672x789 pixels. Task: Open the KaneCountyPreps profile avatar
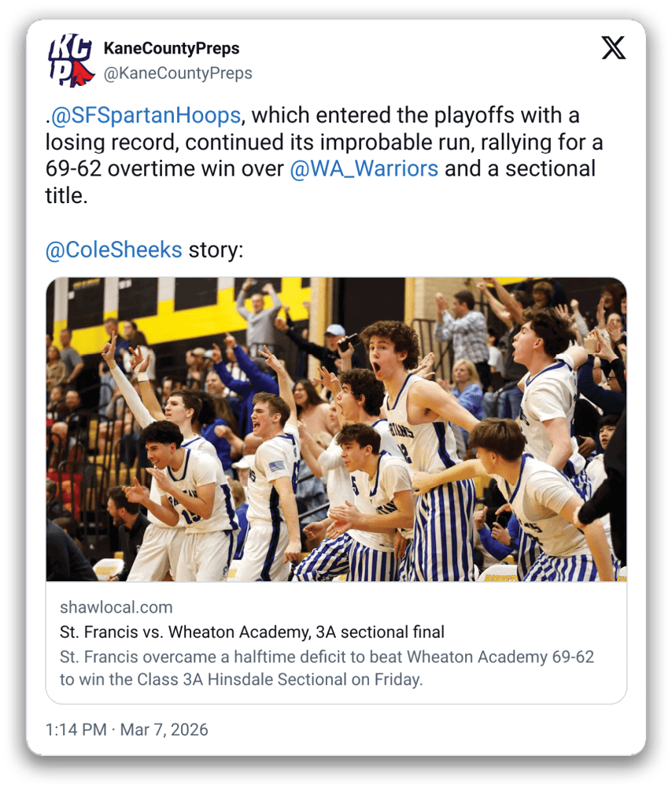(71, 60)
